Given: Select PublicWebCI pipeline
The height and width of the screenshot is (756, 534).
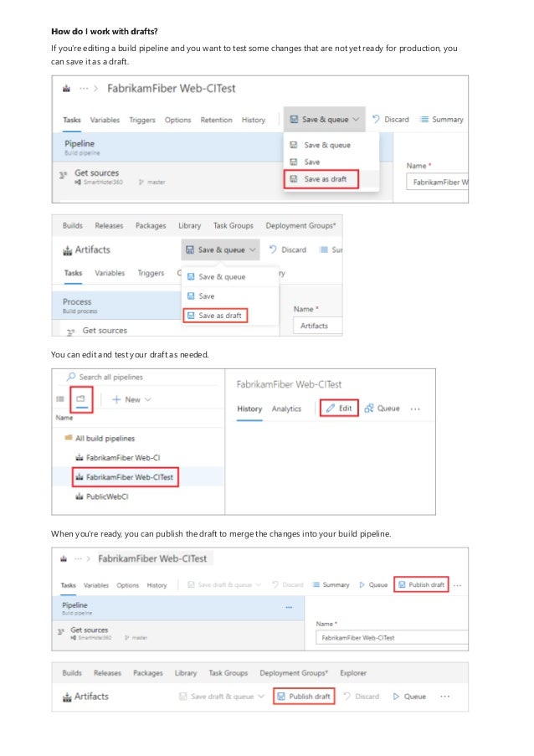Looking at the screenshot, I should click(x=101, y=496).
